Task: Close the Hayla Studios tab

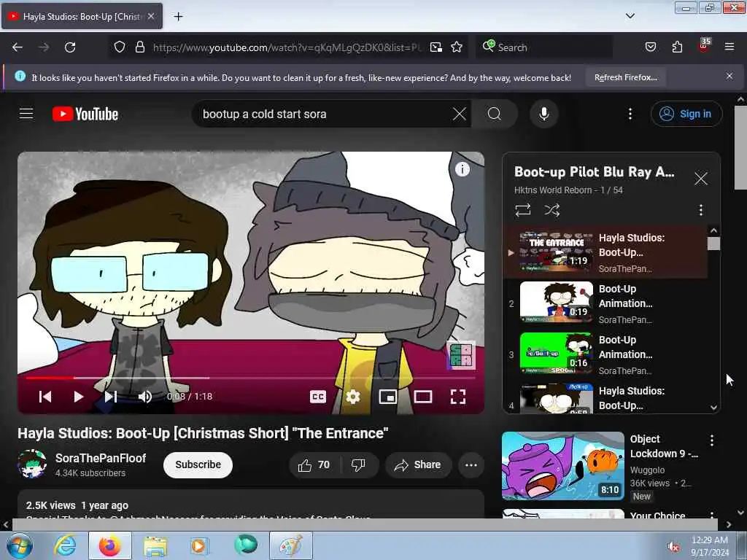Action: pyautogui.click(x=151, y=16)
